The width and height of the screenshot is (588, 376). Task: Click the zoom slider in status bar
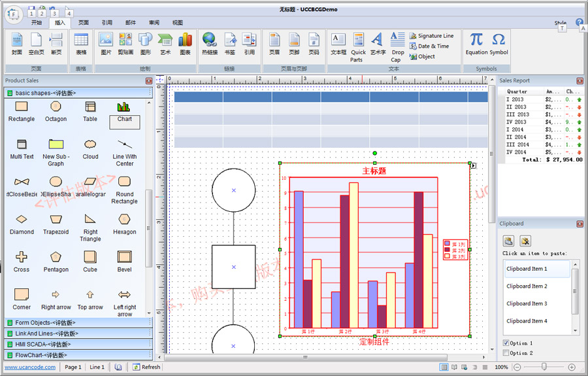544,367
